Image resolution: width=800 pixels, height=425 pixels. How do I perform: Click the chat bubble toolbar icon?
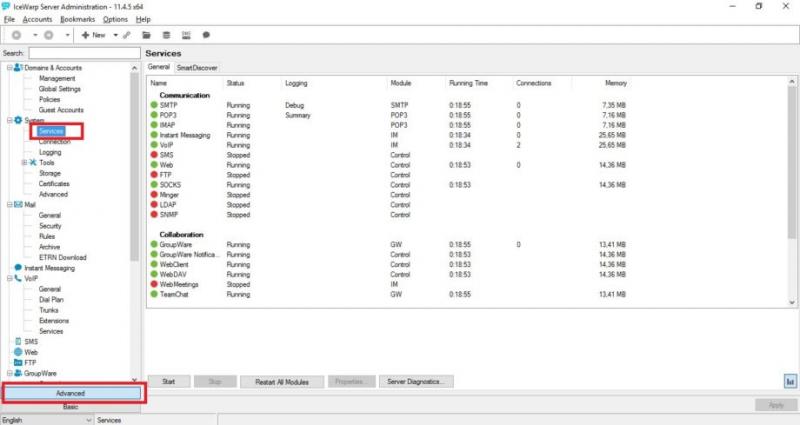[206, 35]
